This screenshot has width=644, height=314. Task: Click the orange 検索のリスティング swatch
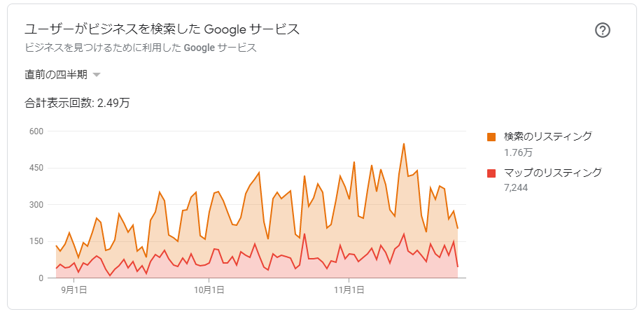(x=491, y=137)
